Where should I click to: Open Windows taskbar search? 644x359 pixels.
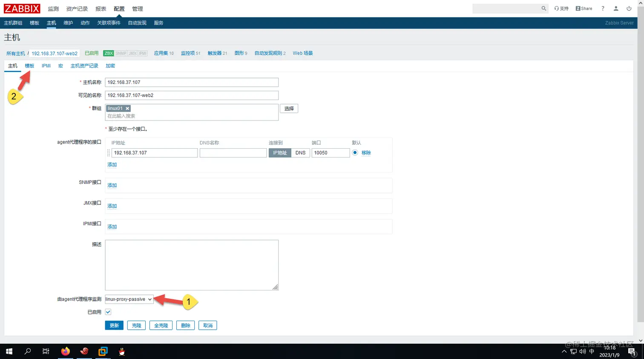coord(28,351)
